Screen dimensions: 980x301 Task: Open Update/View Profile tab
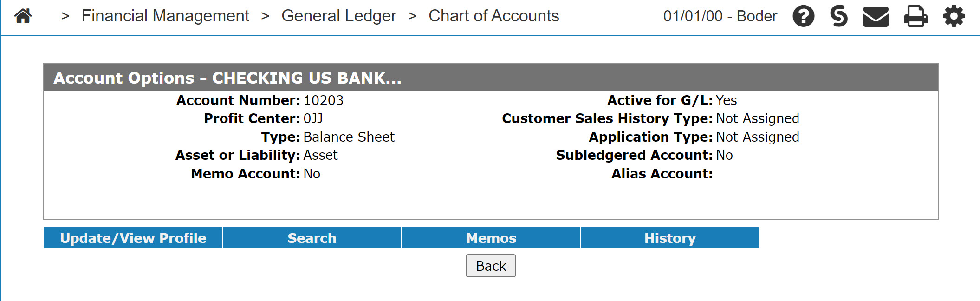133,238
